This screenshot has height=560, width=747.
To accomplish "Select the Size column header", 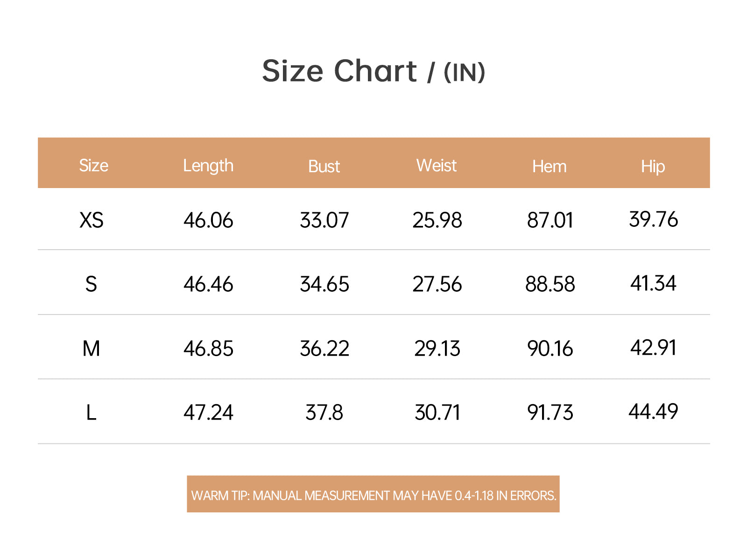I will click(x=93, y=166).
